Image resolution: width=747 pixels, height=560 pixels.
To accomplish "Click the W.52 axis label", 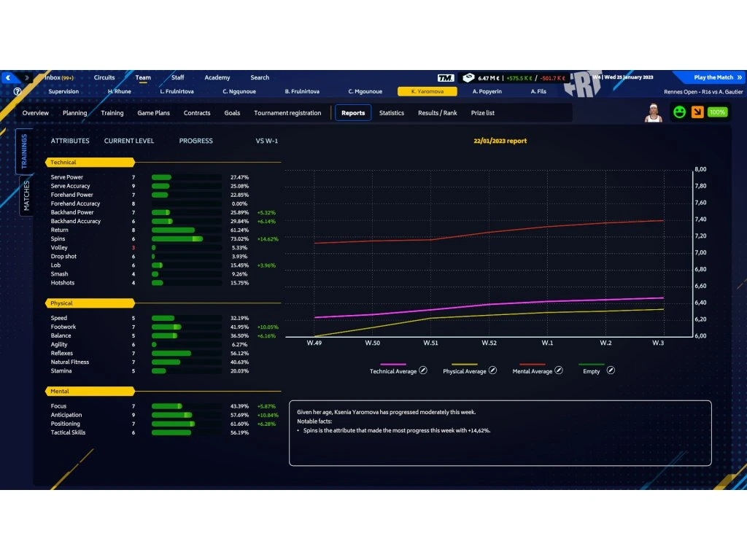I will click(489, 343).
